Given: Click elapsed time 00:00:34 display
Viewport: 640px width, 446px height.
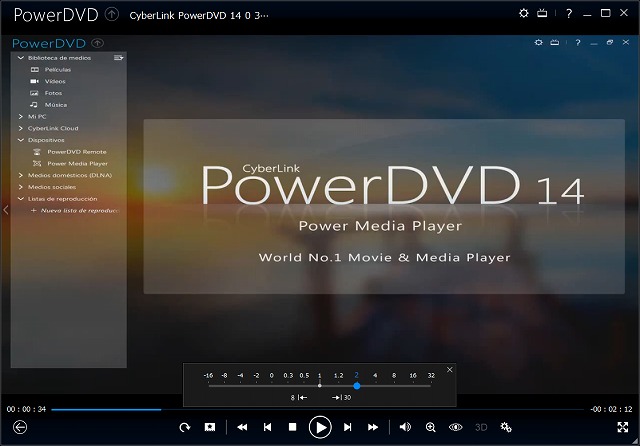Looking at the screenshot, I should coord(26,409).
